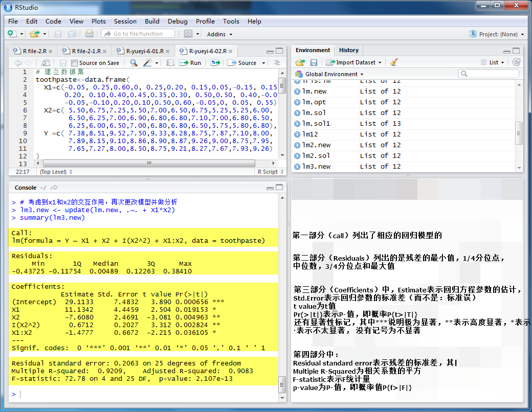Image resolution: width=532 pixels, height=412 pixels.
Task: Click the Print icon in the main toolbar
Action: click(x=89, y=34)
